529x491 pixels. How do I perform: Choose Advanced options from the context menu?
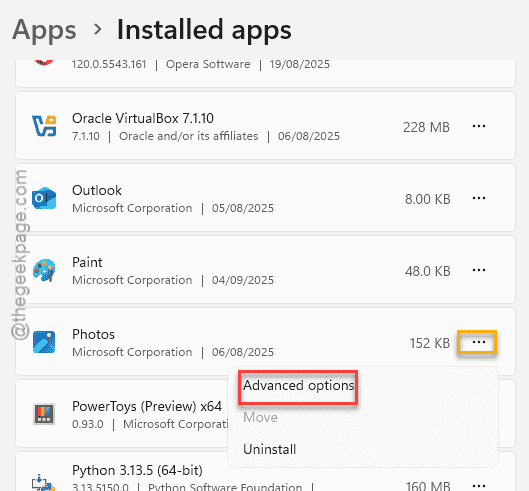(298, 385)
